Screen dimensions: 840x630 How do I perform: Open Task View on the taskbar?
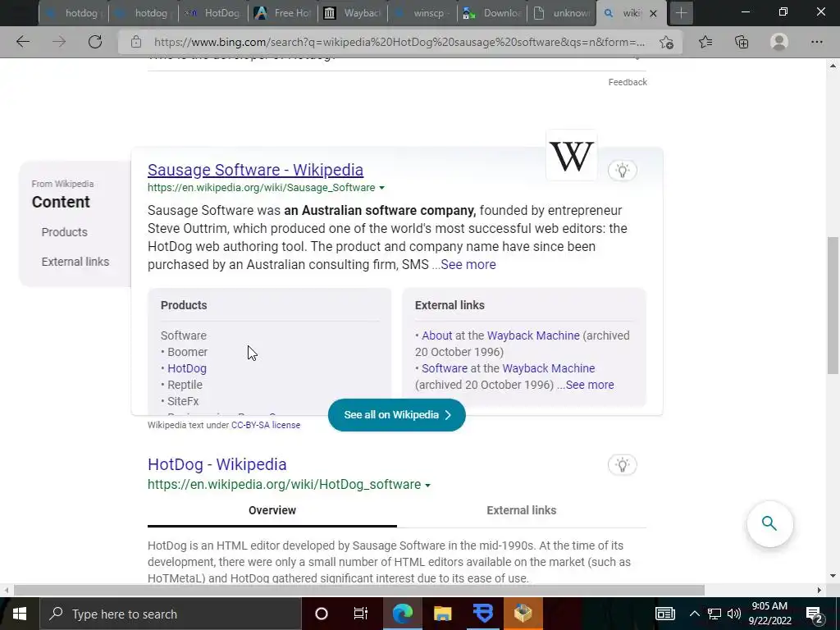point(361,614)
